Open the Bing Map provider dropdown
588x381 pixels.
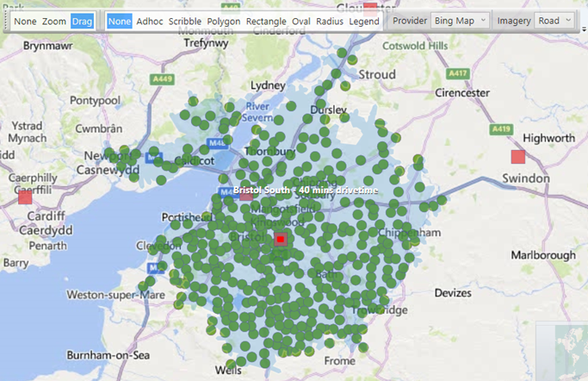tap(460, 21)
